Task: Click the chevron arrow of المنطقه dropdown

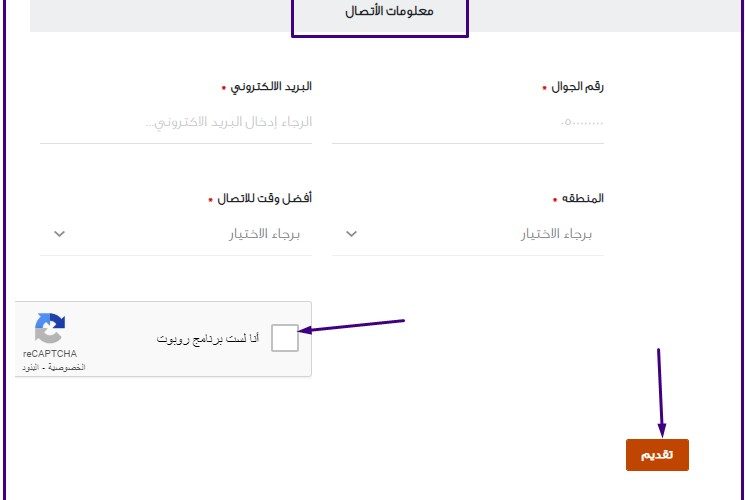Action: [351, 234]
